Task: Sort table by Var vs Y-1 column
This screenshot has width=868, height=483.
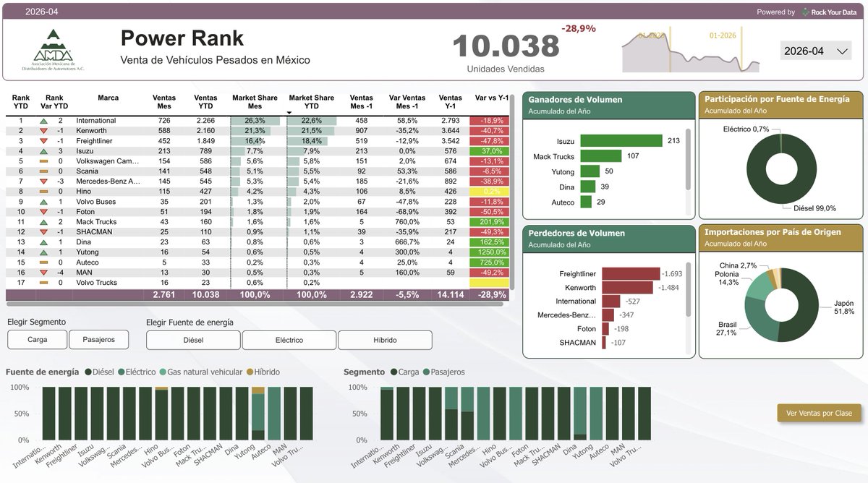Action: 491,98
